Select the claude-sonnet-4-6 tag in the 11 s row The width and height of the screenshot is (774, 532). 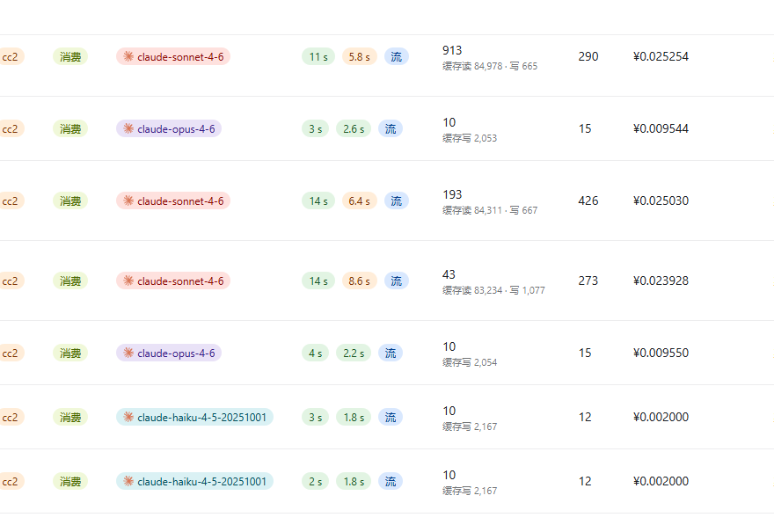pos(173,57)
